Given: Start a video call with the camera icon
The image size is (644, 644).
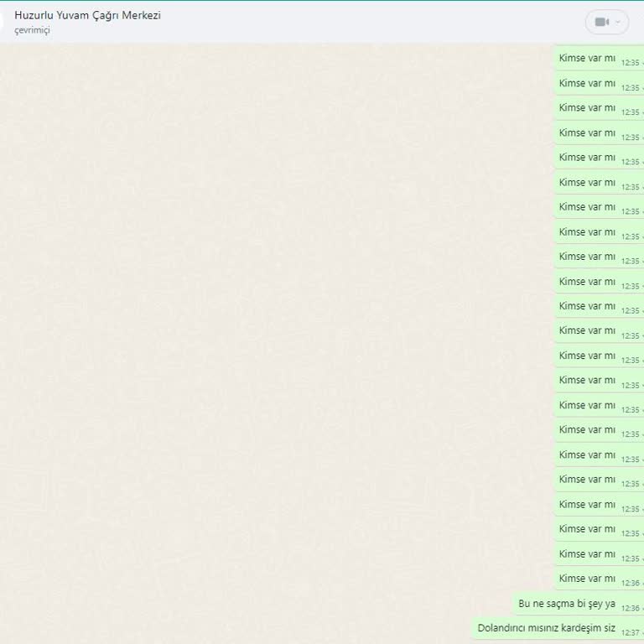Looking at the screenshot, I should point(601,22).
